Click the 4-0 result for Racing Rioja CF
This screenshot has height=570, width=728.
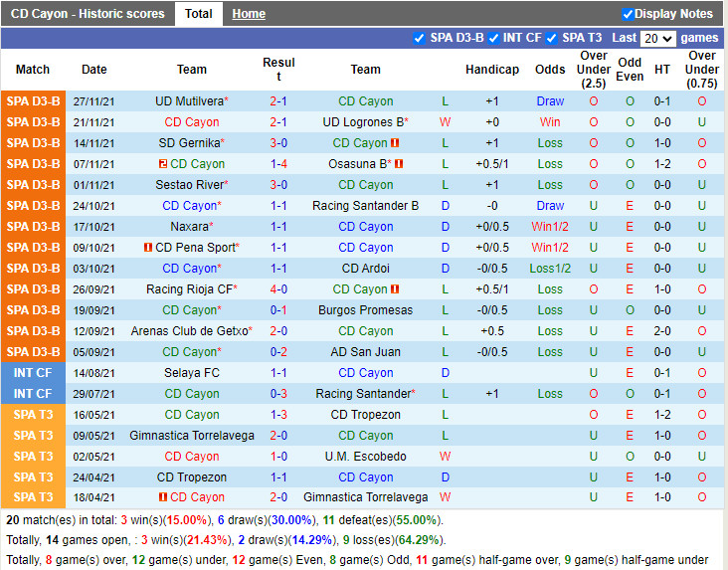coord(278,289)
